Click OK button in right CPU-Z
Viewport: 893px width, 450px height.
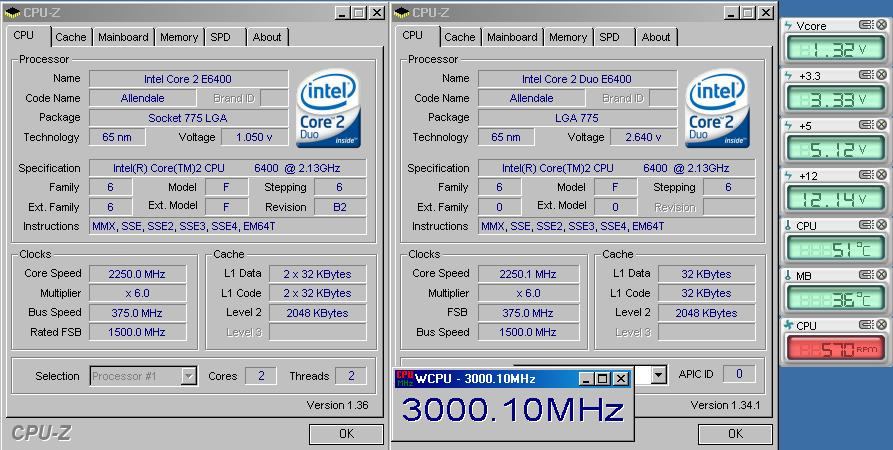735,434
